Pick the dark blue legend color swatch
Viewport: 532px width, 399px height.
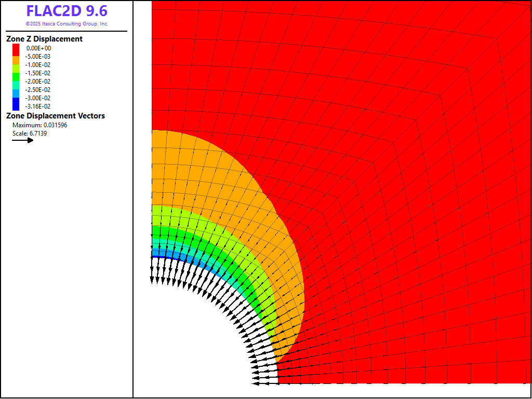16,105
